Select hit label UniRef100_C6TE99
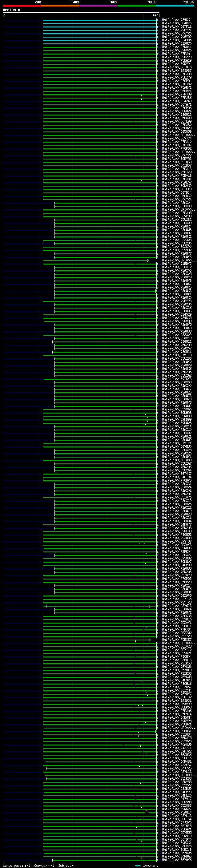 [177, 121]
